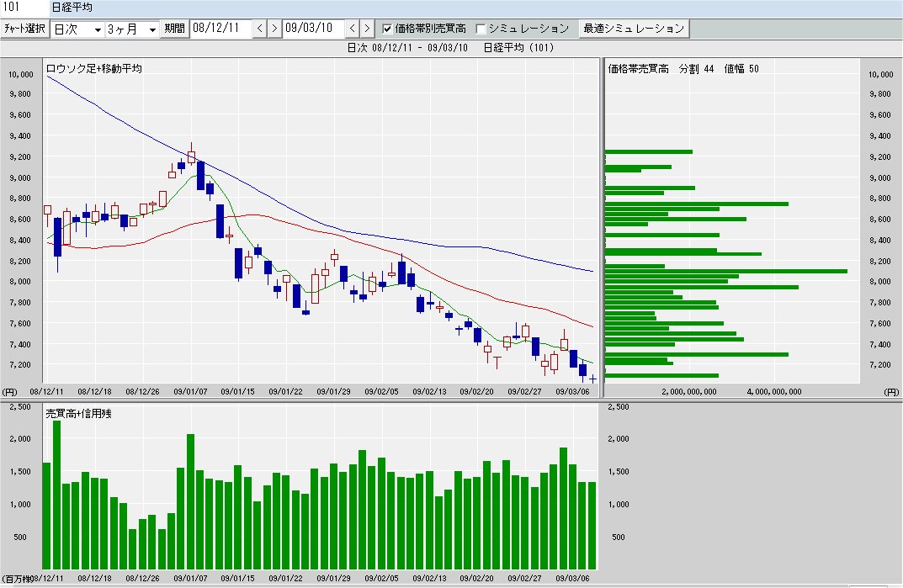The image size is (903, 588).
Task: Step start date back with left arrow
Action: pyautogui.click(x=260, y=29)
